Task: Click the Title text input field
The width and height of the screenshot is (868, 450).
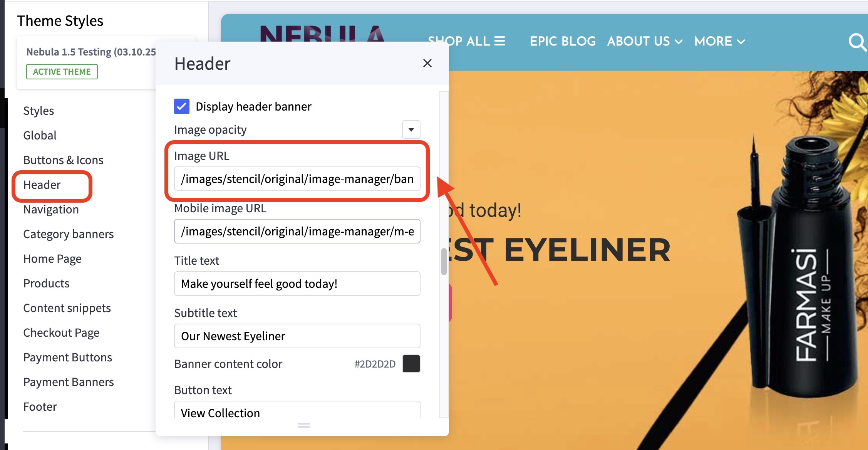Action: pos(297,284)
